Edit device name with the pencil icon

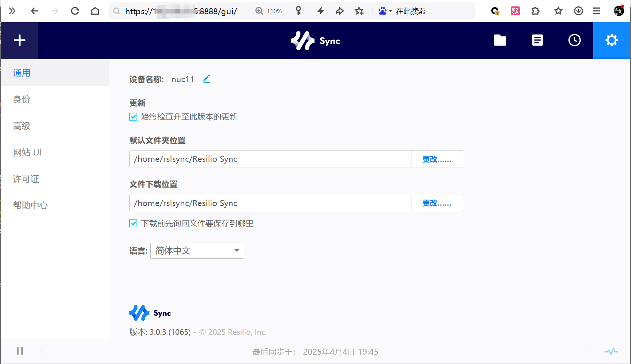[206, 79]
